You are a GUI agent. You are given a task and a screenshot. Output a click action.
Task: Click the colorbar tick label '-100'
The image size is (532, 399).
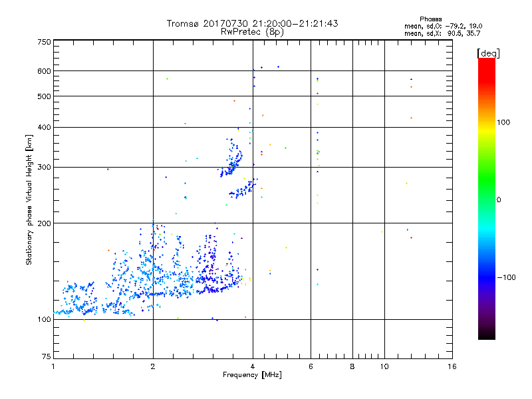click(x=506, y=277)
